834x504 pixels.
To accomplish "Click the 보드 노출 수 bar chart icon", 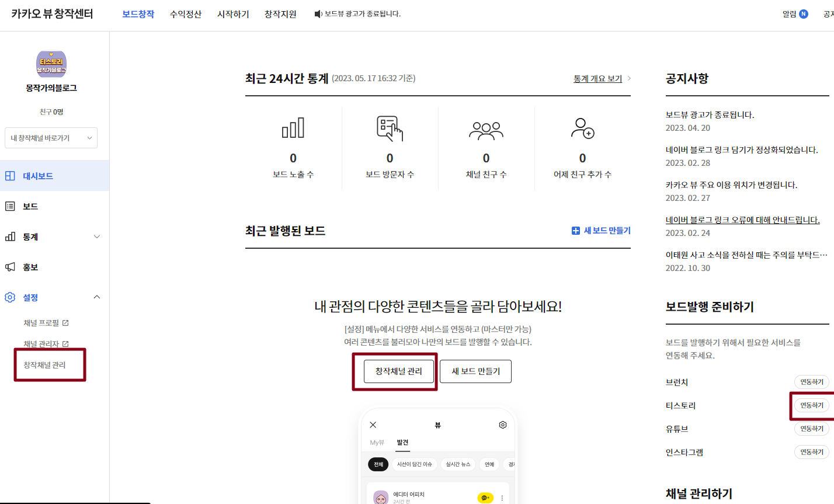I will pyautogui.click(x=293, y=128).
